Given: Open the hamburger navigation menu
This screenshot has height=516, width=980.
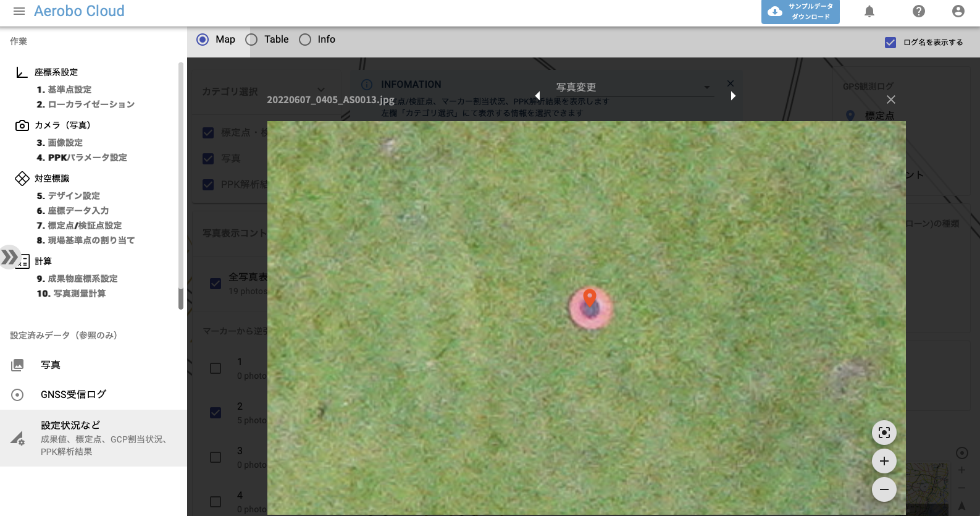Looking at the screenshot, I should click(x=19, y=11).
